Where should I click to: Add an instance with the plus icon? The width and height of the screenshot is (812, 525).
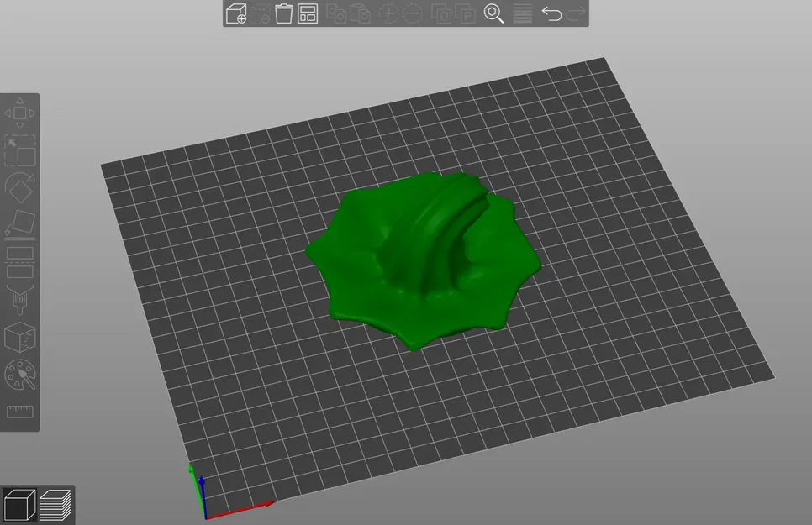click(x=388, y=13)
